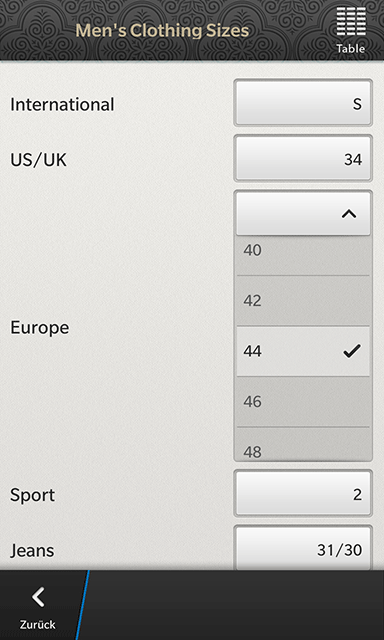Open the US/UK size dropdown showing 34

point(303,158)
